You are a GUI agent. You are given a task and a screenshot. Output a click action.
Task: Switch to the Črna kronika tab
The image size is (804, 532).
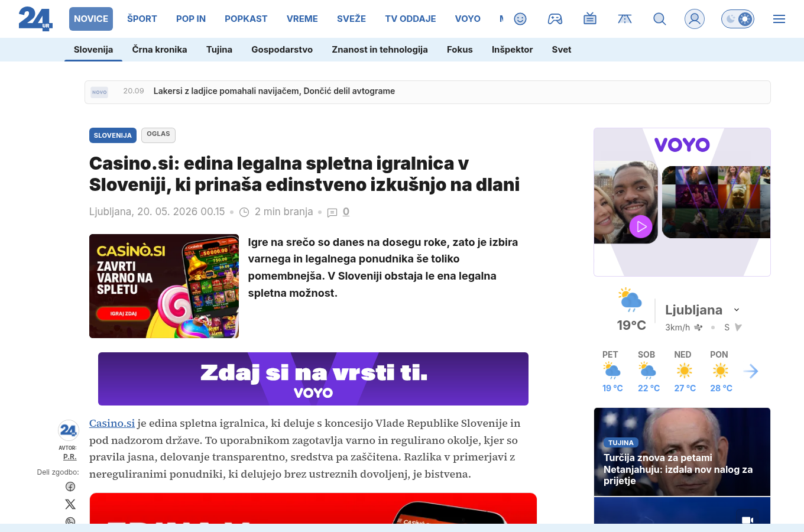click(x=160, y=50)
